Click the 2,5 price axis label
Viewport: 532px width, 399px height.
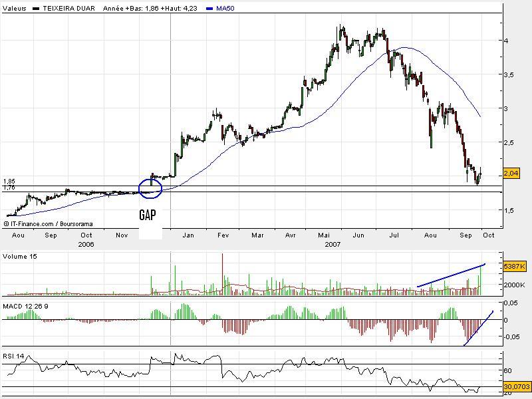pyautogui.click(x=509, y=142)
